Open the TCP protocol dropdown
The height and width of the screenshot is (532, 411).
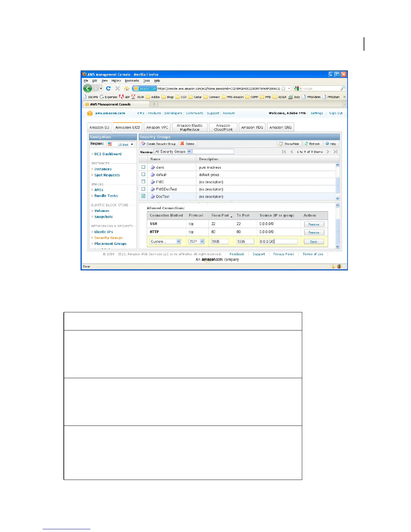(197, 241)
